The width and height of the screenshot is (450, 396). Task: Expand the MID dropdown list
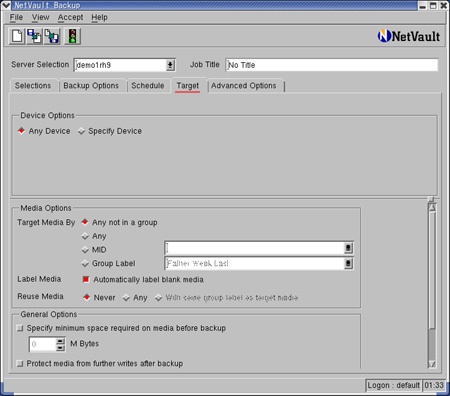(x=348, y=248)
